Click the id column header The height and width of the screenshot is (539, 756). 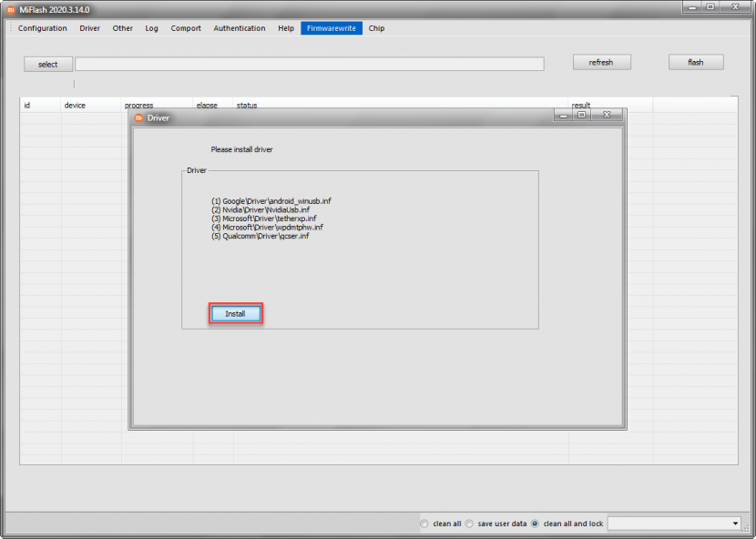(x=40, y=105)
